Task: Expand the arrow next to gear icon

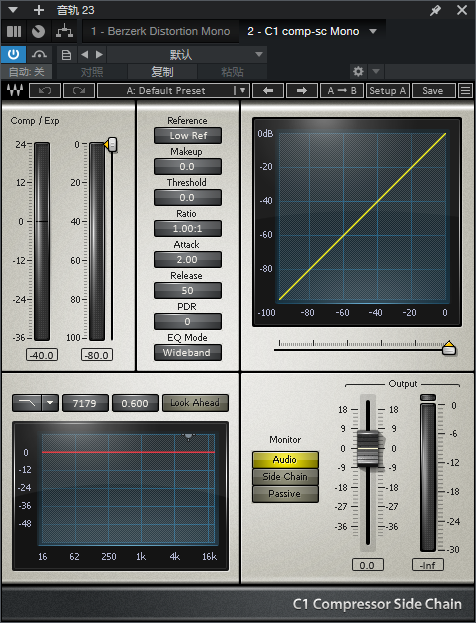Action: 376,72
